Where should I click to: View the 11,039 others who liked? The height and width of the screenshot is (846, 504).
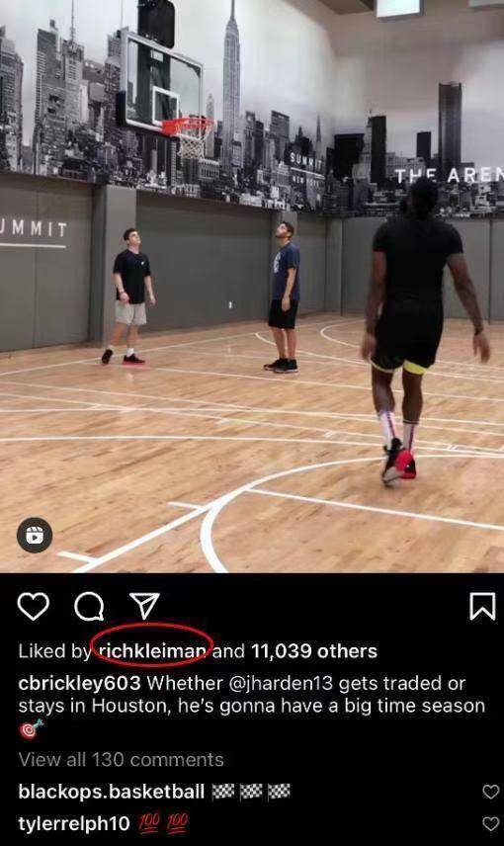point(314,650)
